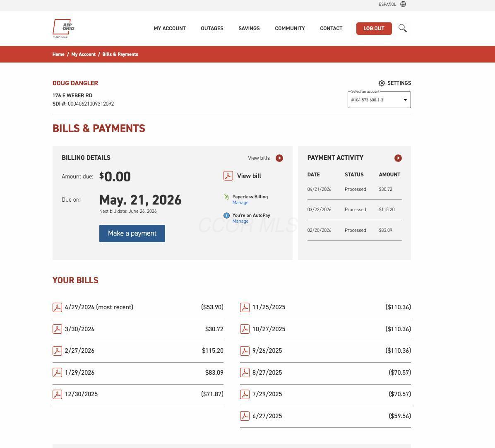The height and width of the screenshot is (448, 495).
Task: Open the My Account menu
Action: (x=170, y=29)
